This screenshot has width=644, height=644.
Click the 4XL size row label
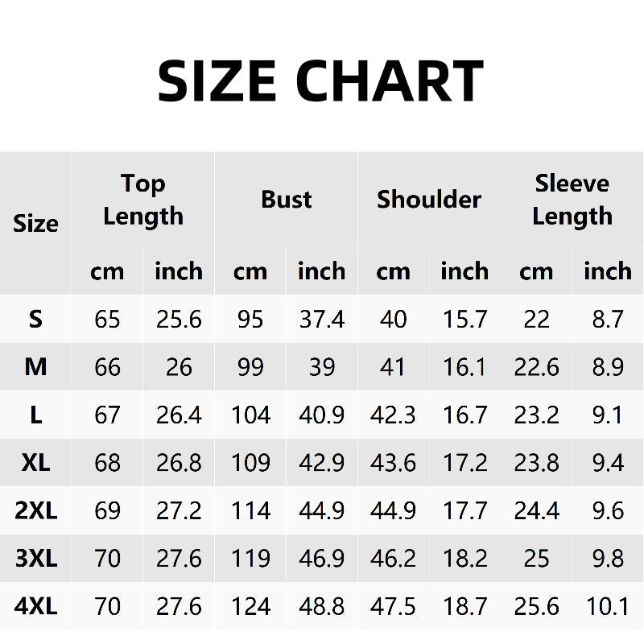point(35,607)
